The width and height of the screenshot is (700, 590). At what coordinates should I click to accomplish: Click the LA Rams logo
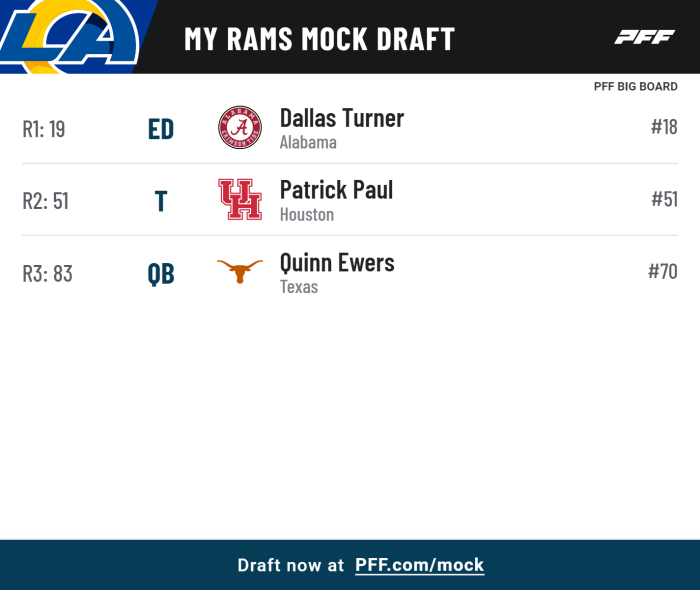click(x=71, y=37)
